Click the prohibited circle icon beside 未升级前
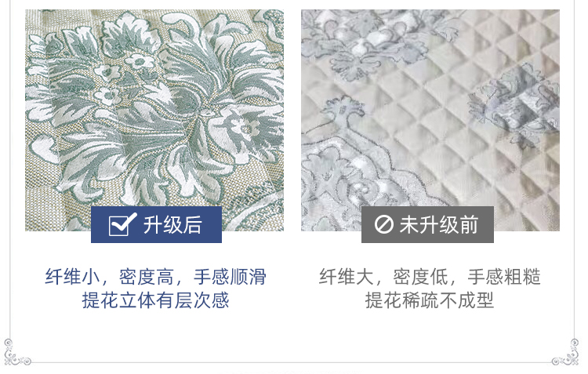The height and width of the screenshot is (374, 588). coord(384,225)
